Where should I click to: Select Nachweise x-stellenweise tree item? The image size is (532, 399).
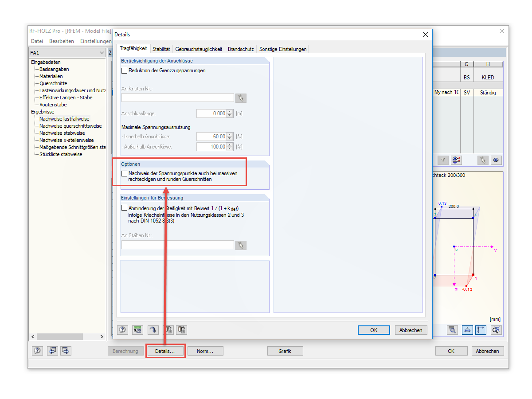click(x=66, y=140)
